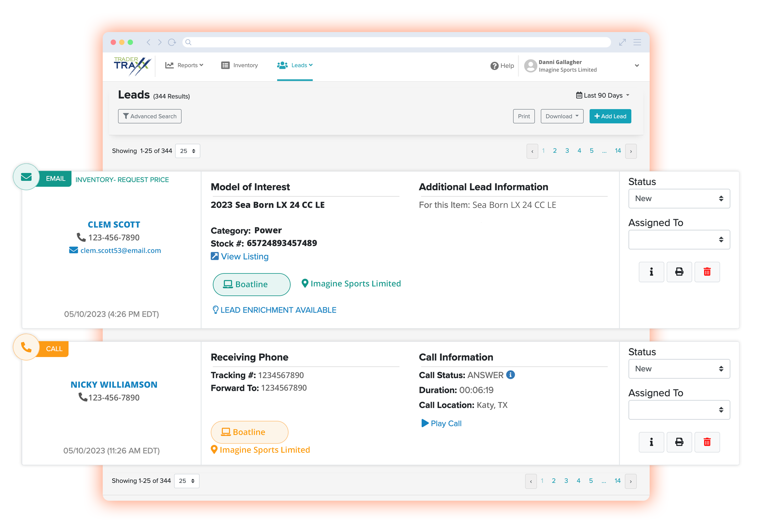Click info icon on Clem Scott lead

click(651, 272)
